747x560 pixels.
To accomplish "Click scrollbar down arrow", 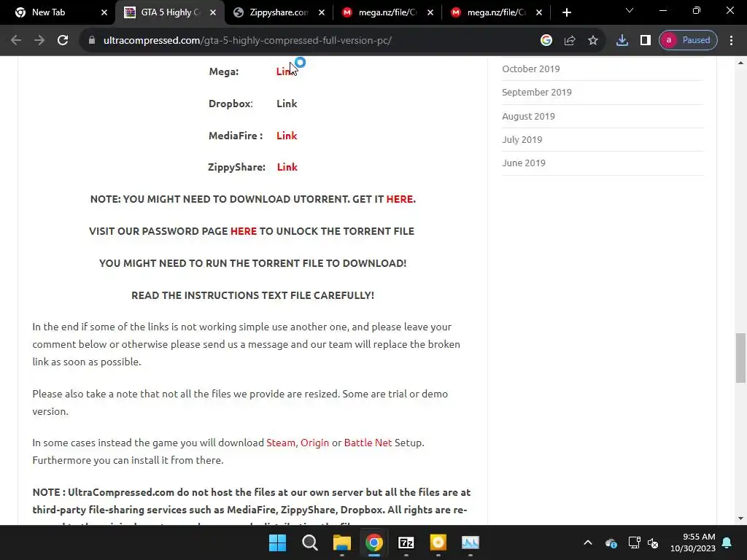I will coord(740,518).
